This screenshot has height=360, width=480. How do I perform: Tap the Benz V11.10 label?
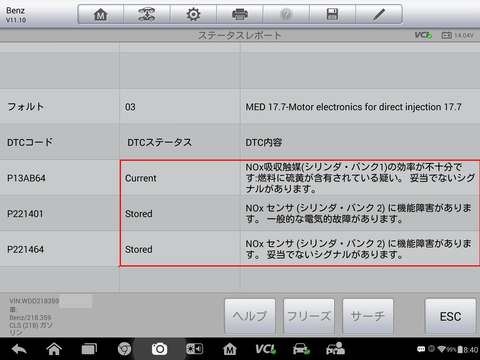pyautogui.click(x=16, y=15)
